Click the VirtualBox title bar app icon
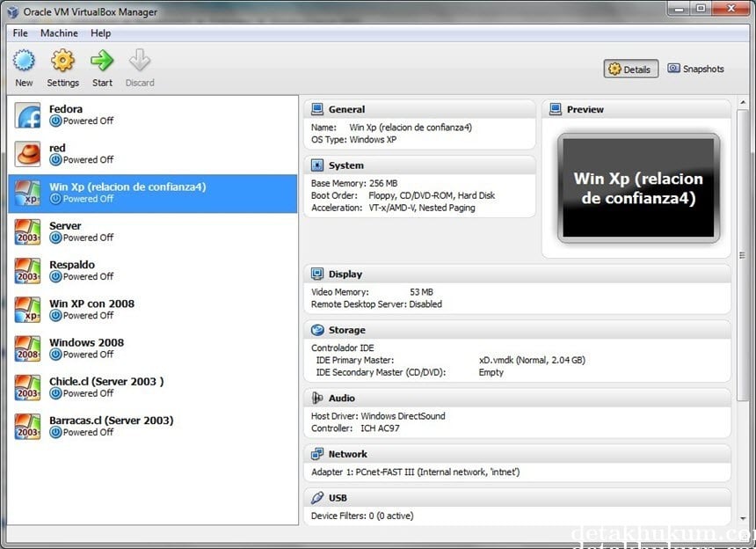This screenshot has width=756, height=549. point(13,12)
